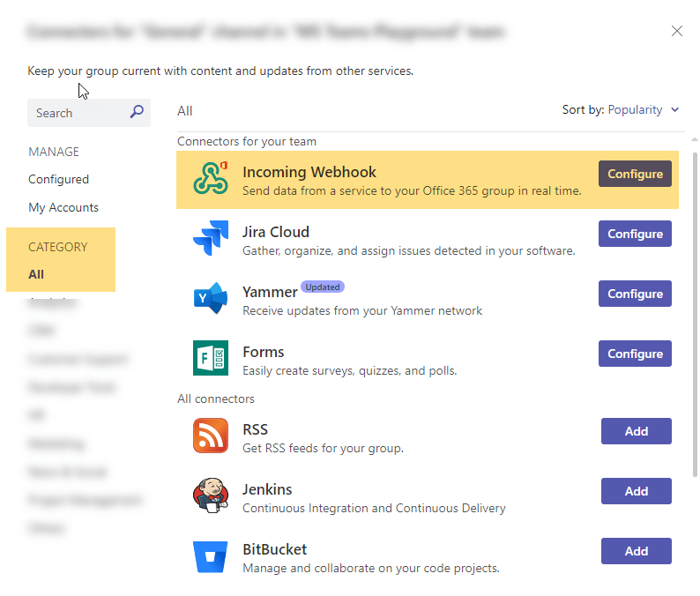The width and height of the screenshot is (700, 596).
Task: Go to My Accounts
Action: [x=63, y=207]
